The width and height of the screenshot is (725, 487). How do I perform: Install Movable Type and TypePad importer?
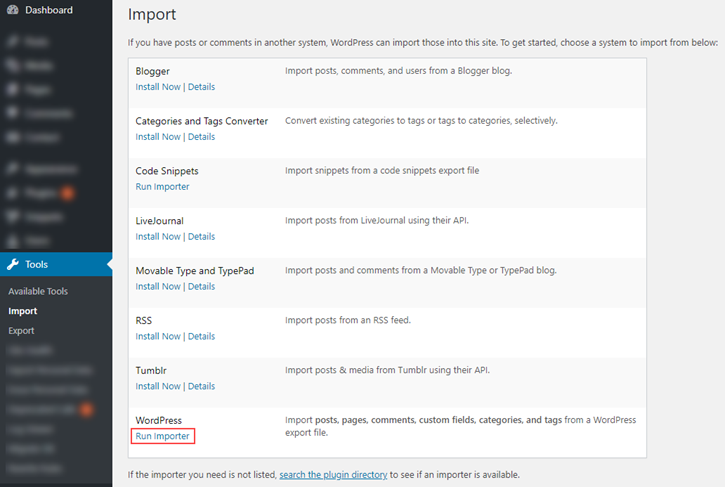(x=158, y=287)
